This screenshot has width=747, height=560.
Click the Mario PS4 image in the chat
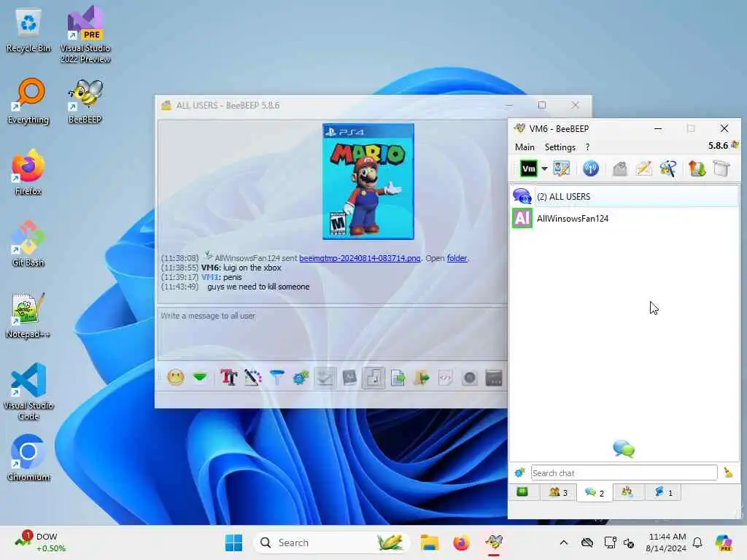368,182
